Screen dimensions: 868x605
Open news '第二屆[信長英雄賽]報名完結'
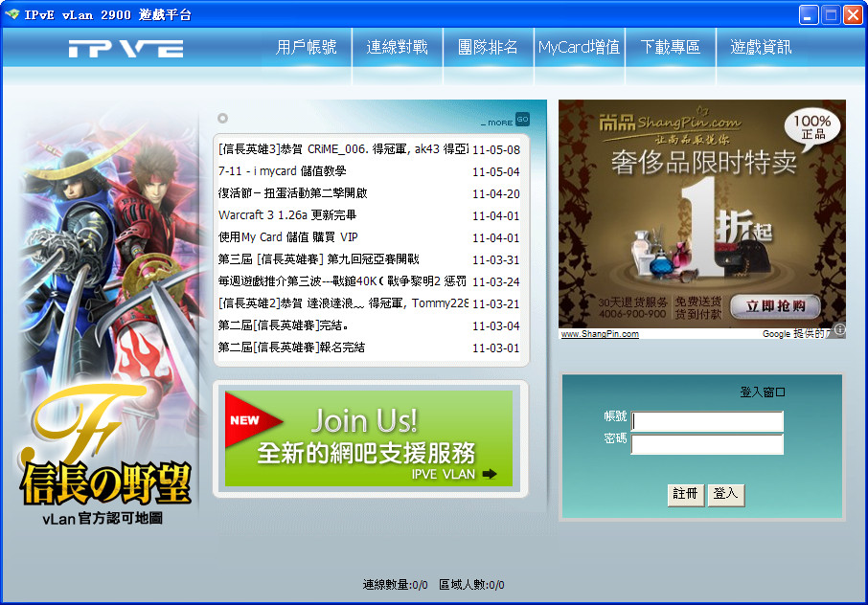point(291,347)
